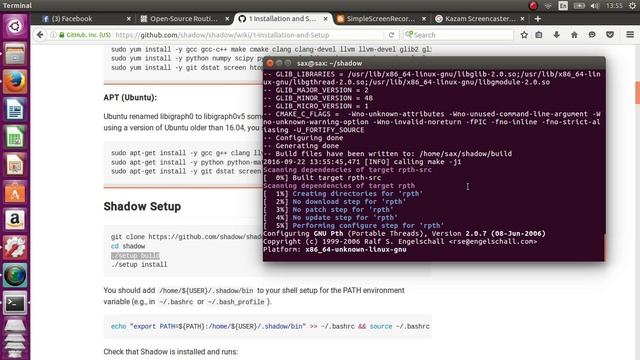The width and height of the screenshot is (640, 360).
Task: Click the 'APT (Ubuntu):' heading
Action: (130, 98)
